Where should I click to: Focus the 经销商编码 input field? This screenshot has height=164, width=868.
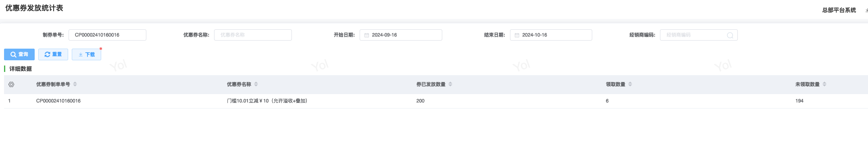coord(693,35)
